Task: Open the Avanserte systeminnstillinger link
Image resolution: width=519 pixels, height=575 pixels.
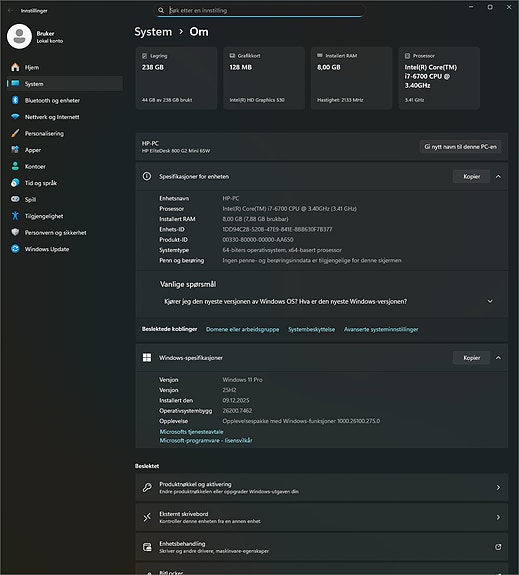Action: coord(381,329)
